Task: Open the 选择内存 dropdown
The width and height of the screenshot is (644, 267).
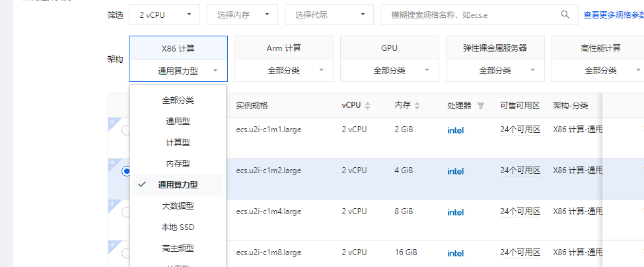Action: tap(242, 14)
